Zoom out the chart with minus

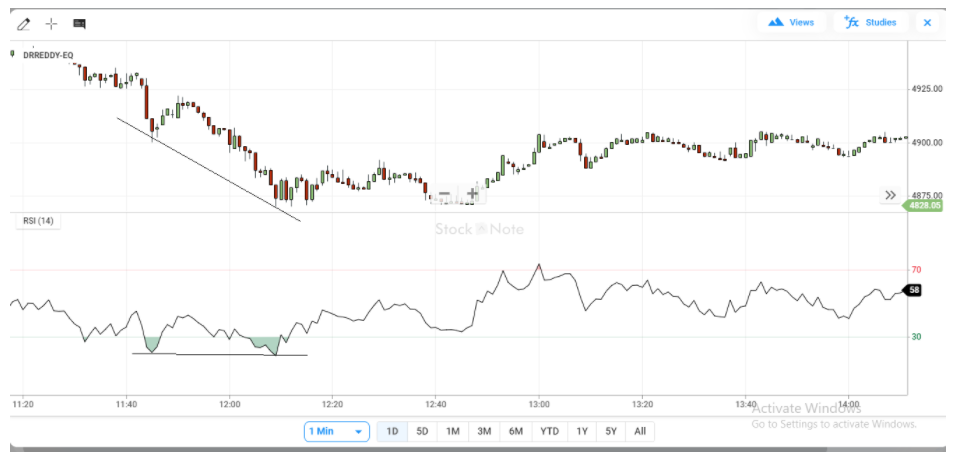coord(444,194)
